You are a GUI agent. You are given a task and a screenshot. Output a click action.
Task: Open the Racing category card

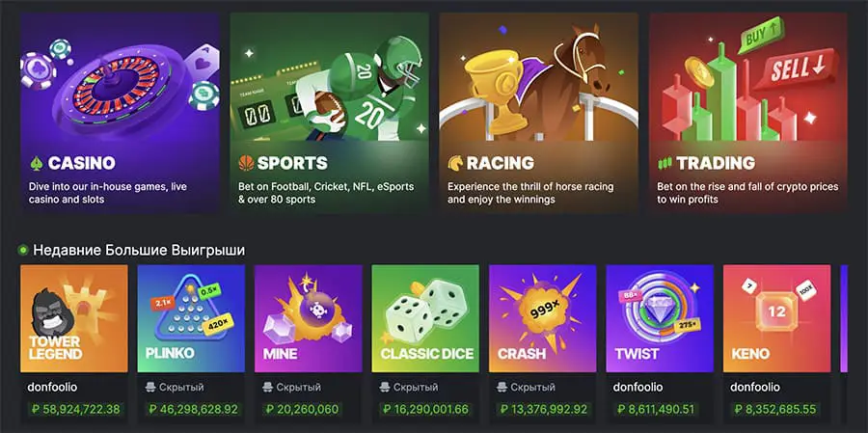pyautogui.click(x=538, y=113)
